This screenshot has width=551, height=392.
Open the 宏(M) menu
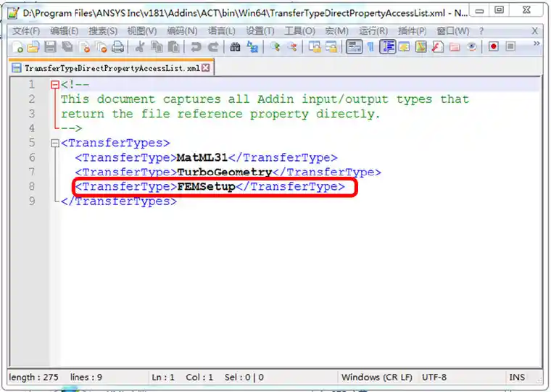pyautogui.click(x=336, y=31)
